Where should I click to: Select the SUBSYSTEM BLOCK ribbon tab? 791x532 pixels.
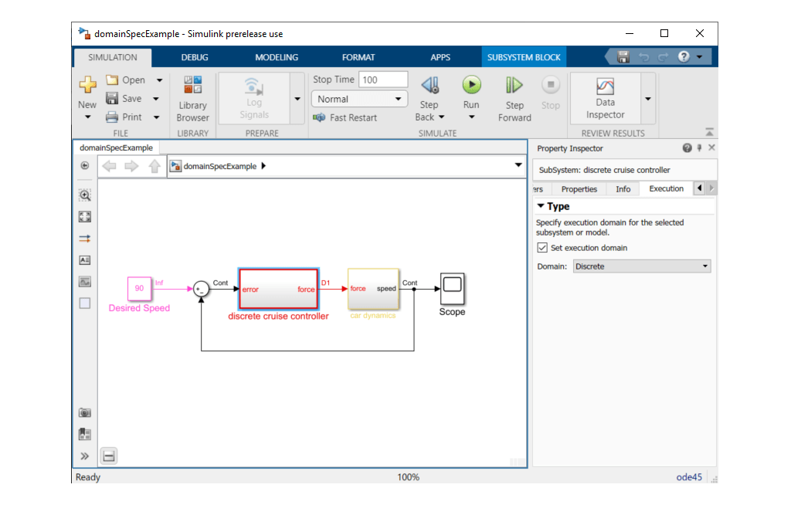click(x=524, y=57)
